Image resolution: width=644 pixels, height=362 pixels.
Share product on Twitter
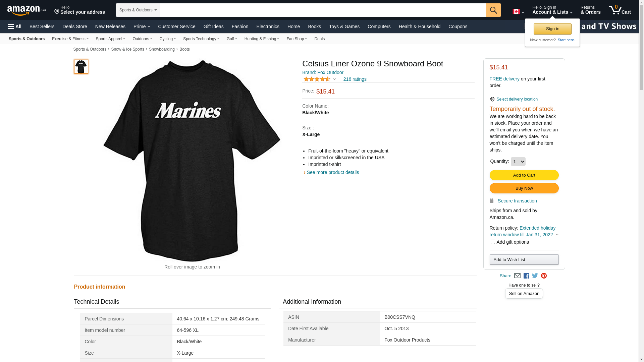(535, 276)
